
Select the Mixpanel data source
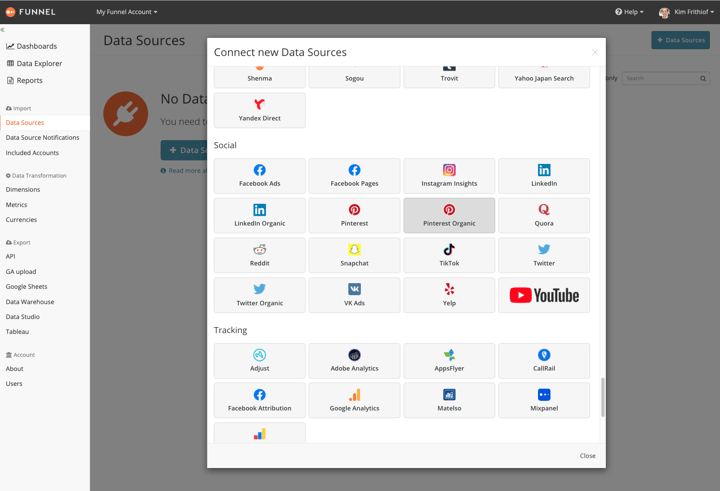544,401
